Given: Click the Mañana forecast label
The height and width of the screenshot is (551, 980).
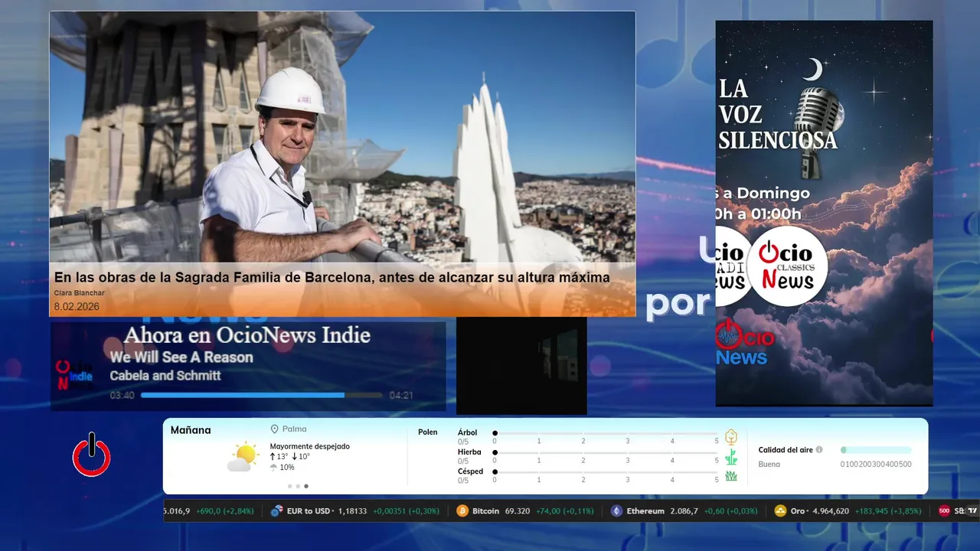Looking at the screenshot, I should pyautogui.click(x=191, y=430).
